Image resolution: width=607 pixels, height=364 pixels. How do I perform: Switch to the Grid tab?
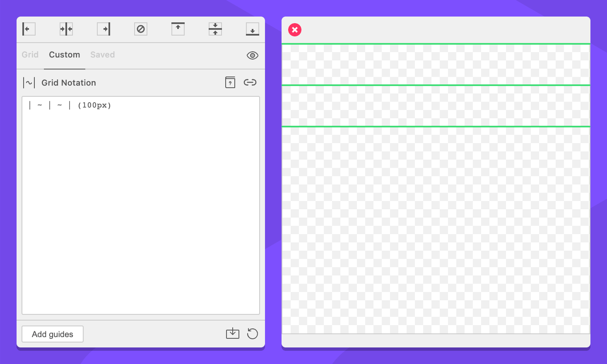[30, 55]
